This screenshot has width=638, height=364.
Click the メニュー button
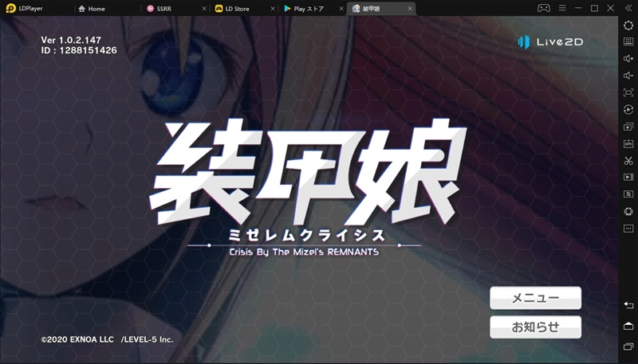(x=535, y=298)
